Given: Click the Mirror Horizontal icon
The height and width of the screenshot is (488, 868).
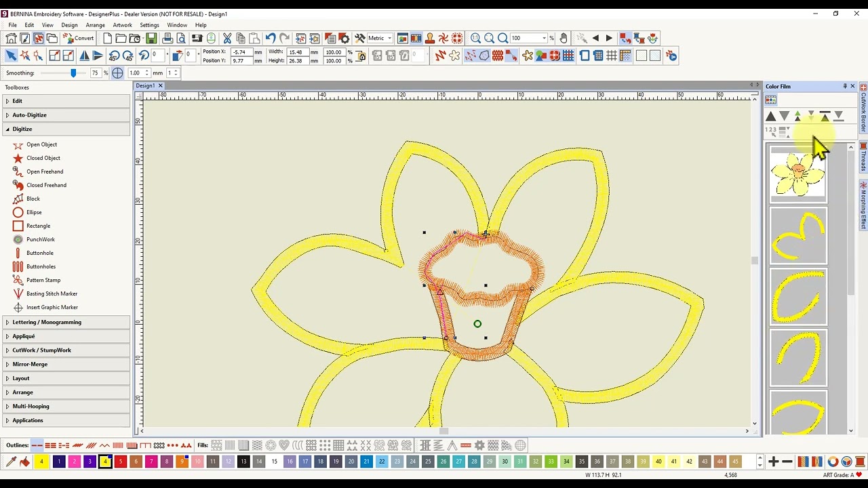Looking at the screenshot, I should pos(84,56).
